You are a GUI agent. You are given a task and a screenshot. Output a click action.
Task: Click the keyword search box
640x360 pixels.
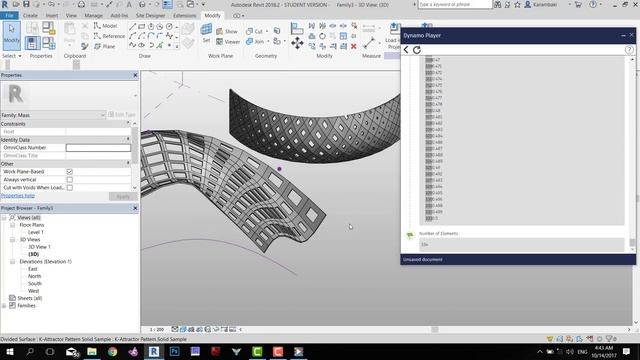[455, 4]
